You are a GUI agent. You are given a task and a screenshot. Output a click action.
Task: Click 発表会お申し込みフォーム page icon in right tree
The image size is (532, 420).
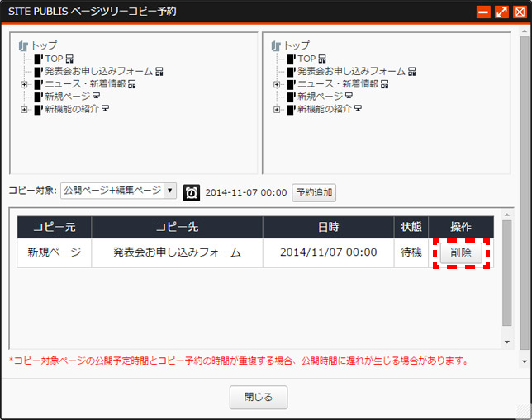click(x=291, y=72)
